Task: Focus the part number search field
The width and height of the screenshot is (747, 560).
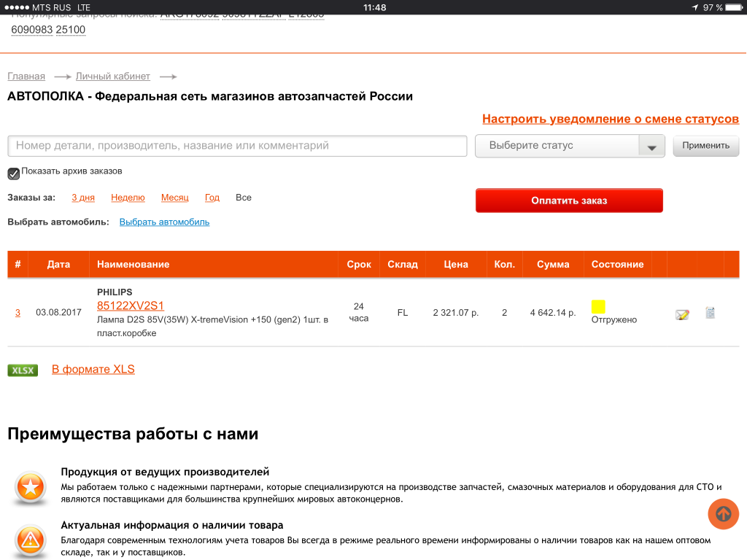Action: click(x=237, y=146)
